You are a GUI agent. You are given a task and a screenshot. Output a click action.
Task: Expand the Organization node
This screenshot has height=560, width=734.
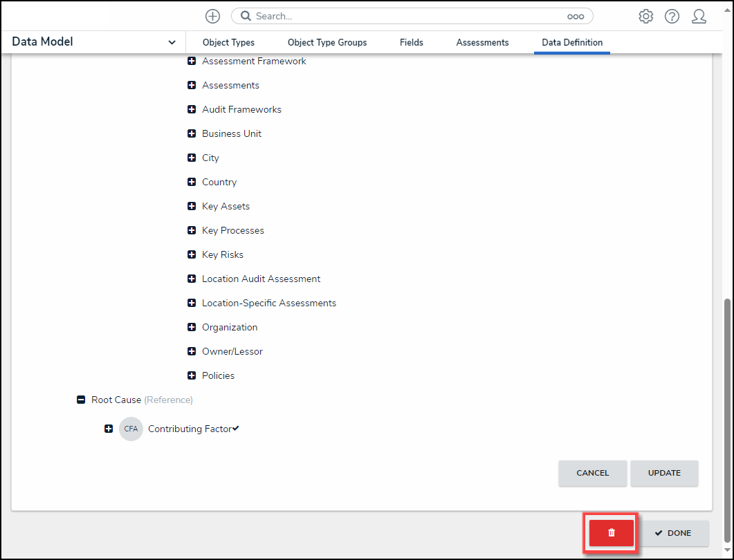pyautogui.click(x=192, y=328)
